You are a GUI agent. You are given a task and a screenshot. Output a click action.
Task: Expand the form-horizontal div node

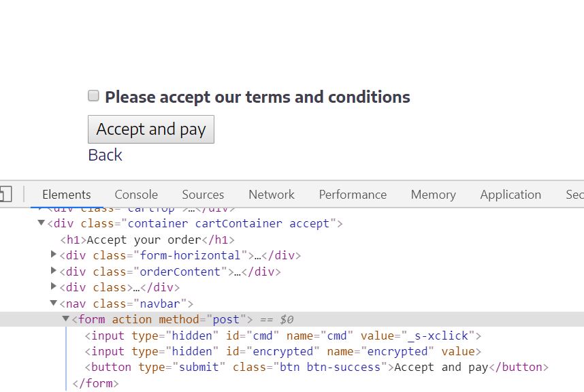54,255
